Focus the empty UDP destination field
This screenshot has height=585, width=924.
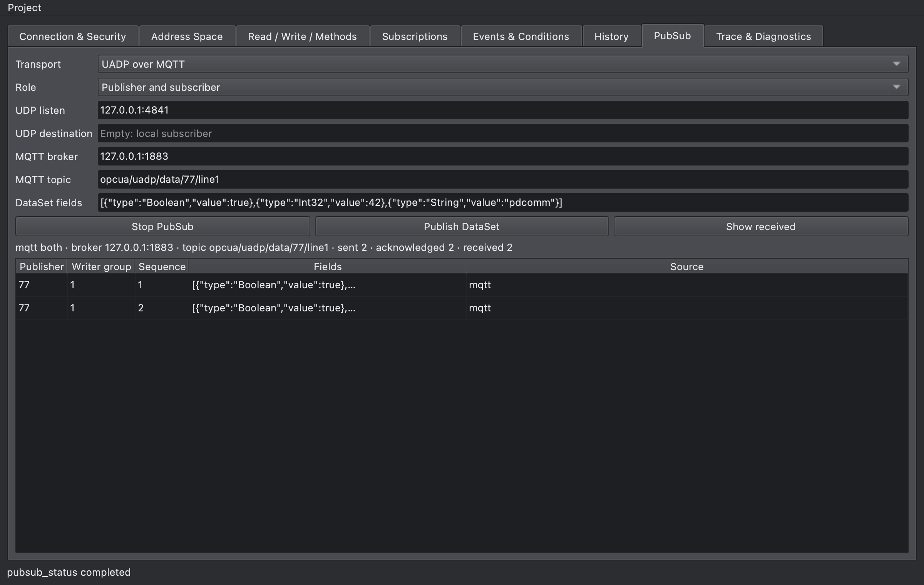tap(503, 134)
